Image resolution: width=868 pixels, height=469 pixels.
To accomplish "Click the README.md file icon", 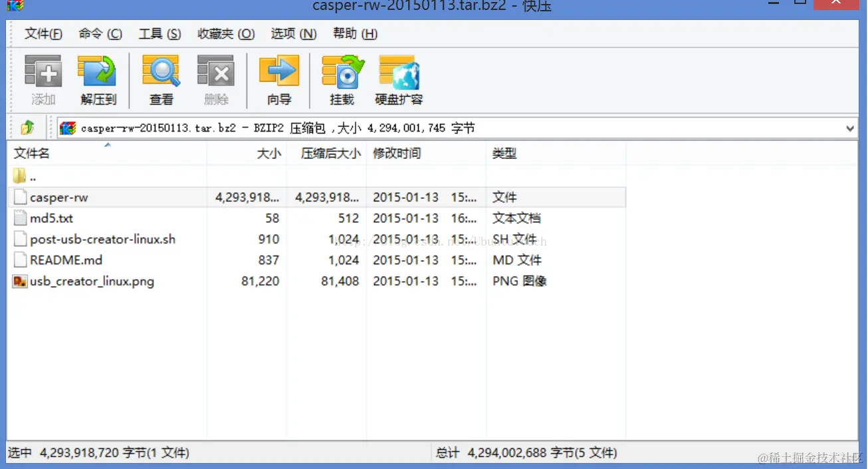I will 20,260.
